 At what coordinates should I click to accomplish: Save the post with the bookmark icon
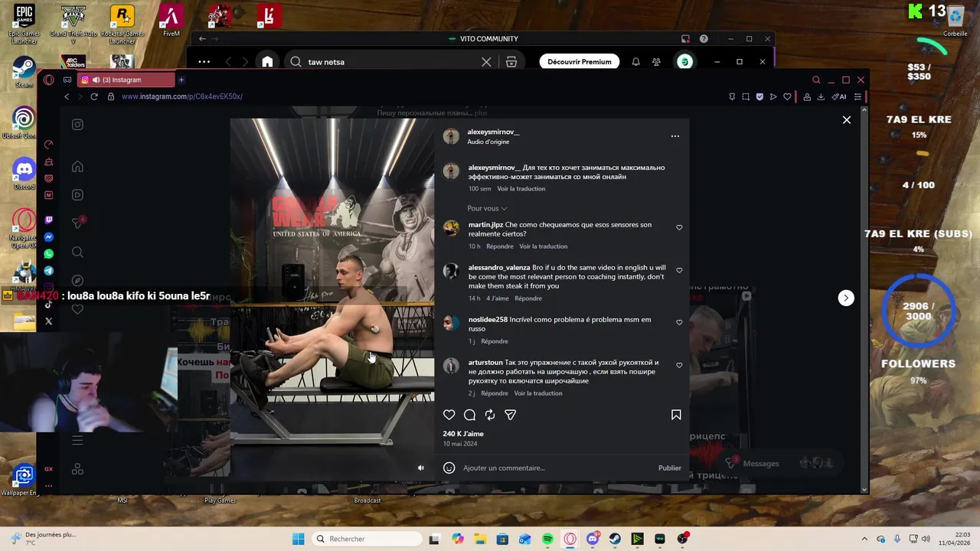[x=676, y=415]
